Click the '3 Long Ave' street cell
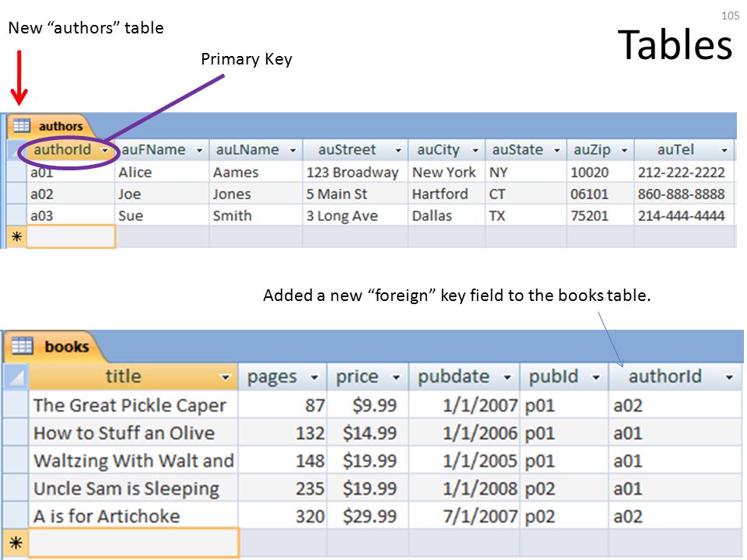747x560 pixels. click(x=356, y=215)
